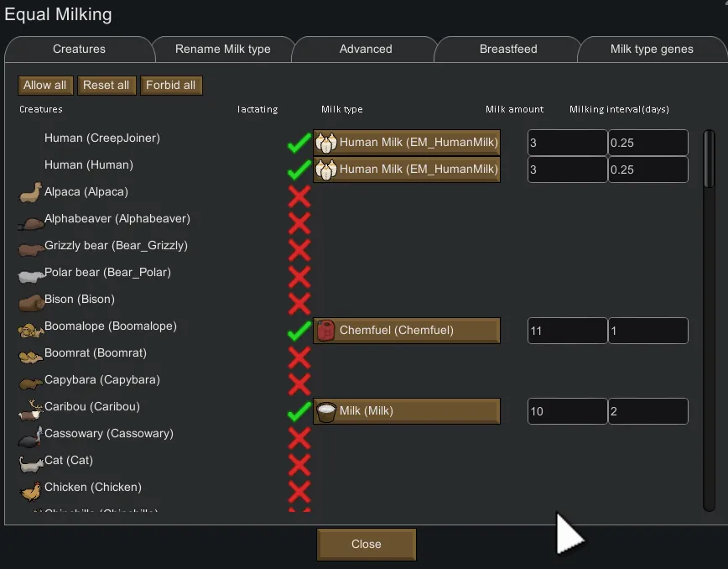Click the Alpaca creature icon
The image size is (728, 569).
[x=30, y=192]
